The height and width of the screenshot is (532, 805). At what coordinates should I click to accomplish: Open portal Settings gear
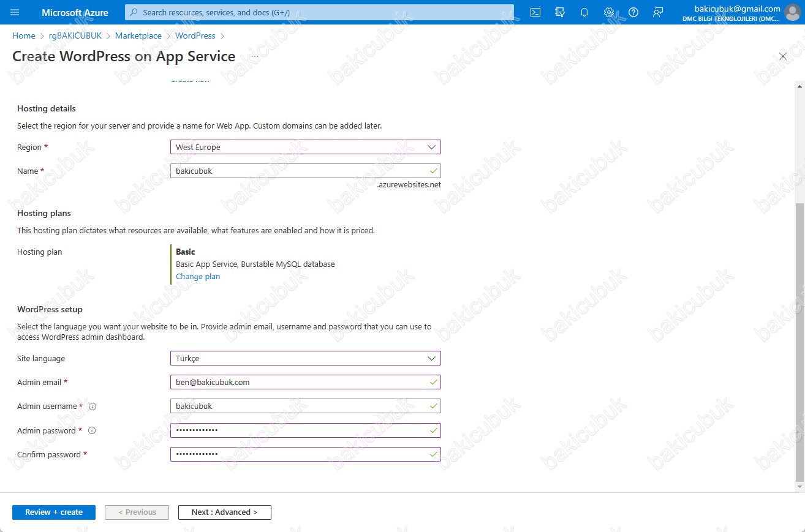tap(609, 12)
